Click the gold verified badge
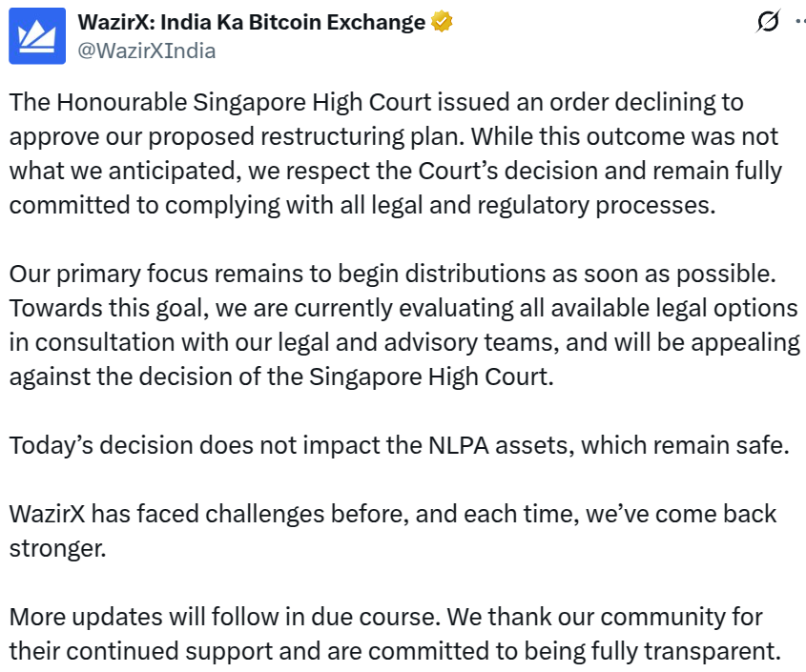The image size is (806, 672). coord(442,22)
